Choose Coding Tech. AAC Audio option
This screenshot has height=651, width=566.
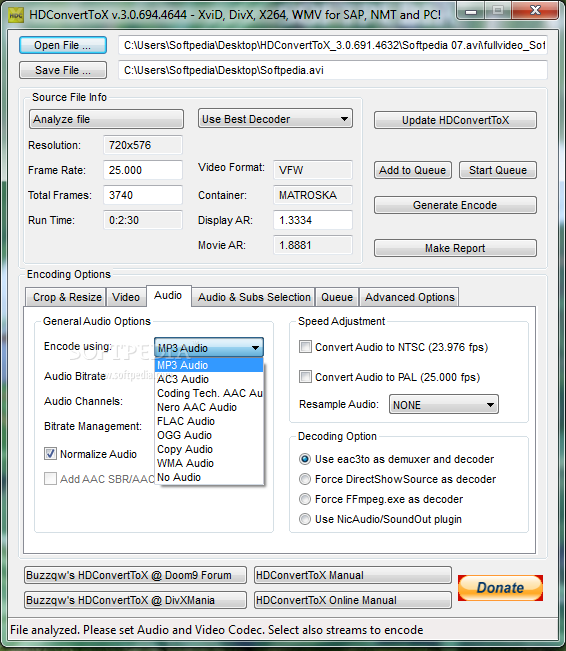(x=209, y=393)
